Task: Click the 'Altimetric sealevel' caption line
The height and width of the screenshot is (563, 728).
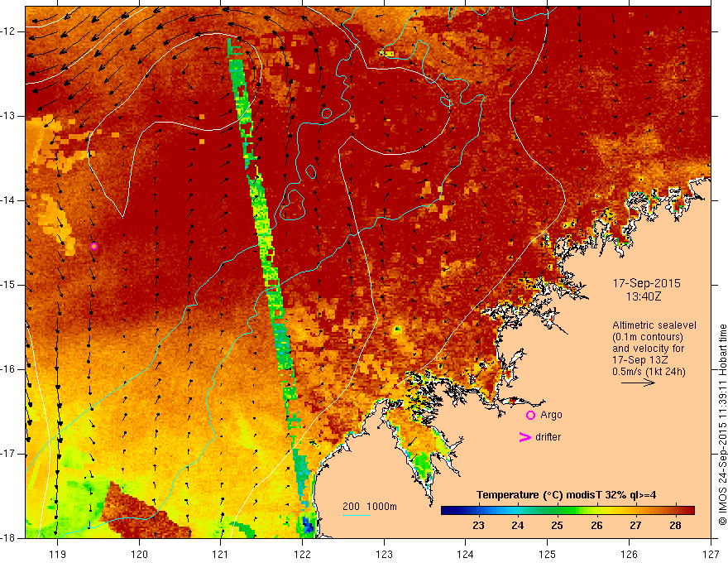Action: click(654, 325)
